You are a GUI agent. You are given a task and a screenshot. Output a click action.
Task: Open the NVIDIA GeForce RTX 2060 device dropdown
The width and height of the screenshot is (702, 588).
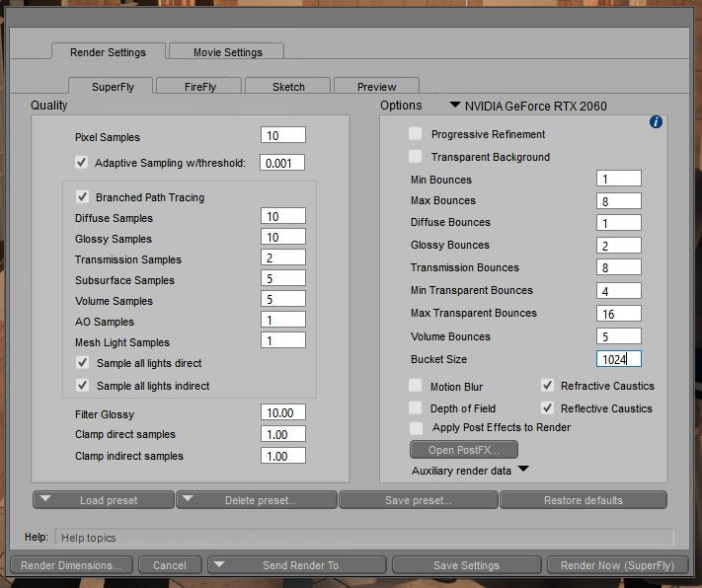pos(455,106)
